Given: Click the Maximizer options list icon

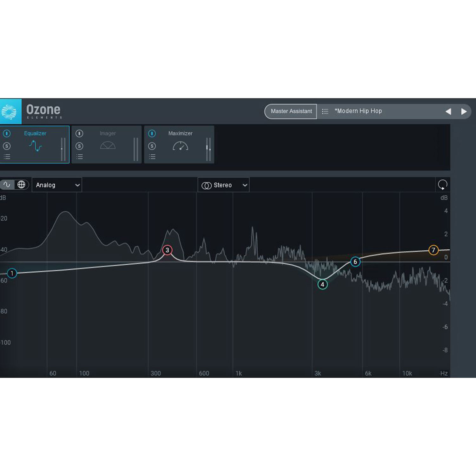Looking at the screenshot, I should tap(152, 156).
